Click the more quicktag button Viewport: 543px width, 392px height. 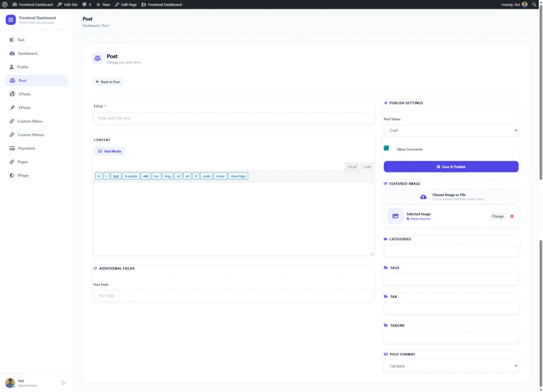(x=220, y=176)
